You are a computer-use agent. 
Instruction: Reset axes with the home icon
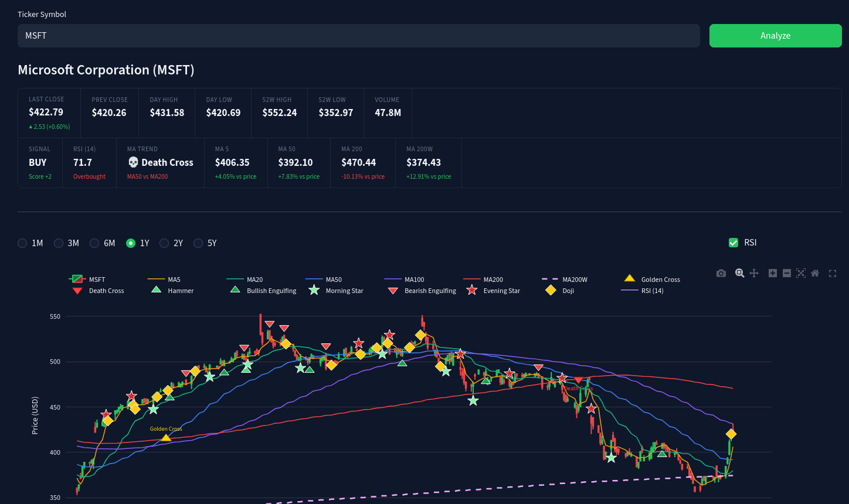click(x=815, y=273)
